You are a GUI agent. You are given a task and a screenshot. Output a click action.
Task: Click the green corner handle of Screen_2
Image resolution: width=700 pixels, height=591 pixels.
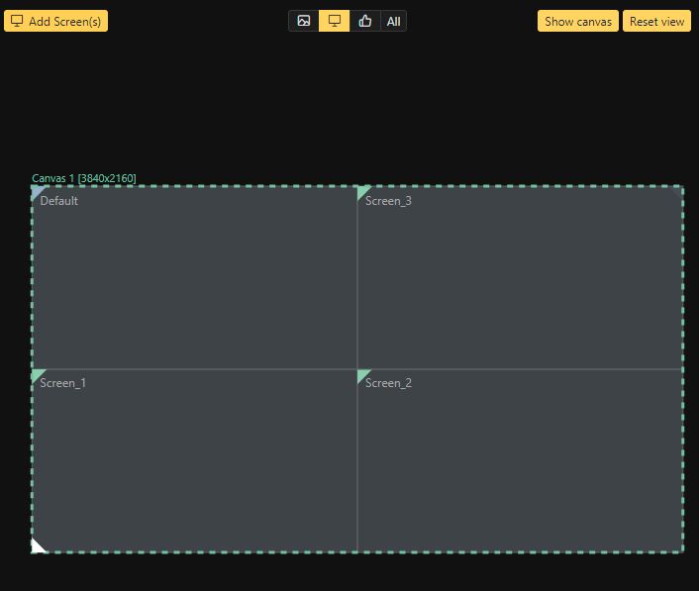pos(362,374)
